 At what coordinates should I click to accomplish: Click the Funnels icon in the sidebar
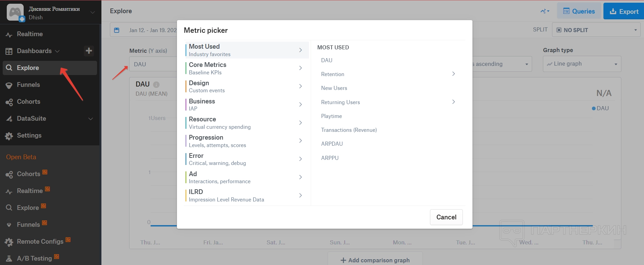pos(9,85)
